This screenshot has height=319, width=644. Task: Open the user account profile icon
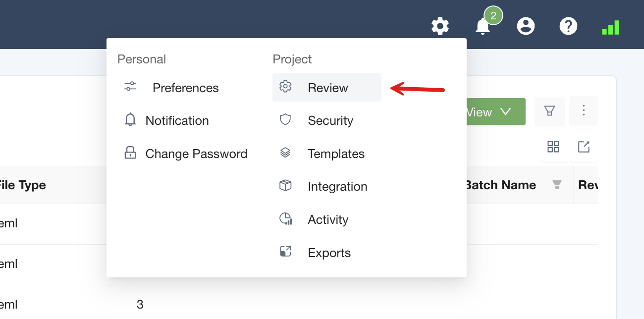pyautogui.click(x=526, y=26)
